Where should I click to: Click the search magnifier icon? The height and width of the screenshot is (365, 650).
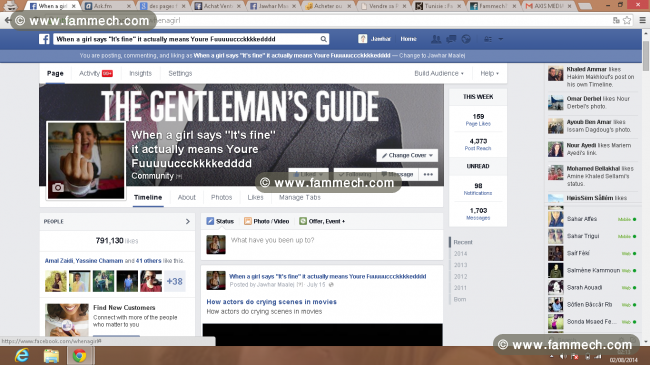[x=323, y=39]
